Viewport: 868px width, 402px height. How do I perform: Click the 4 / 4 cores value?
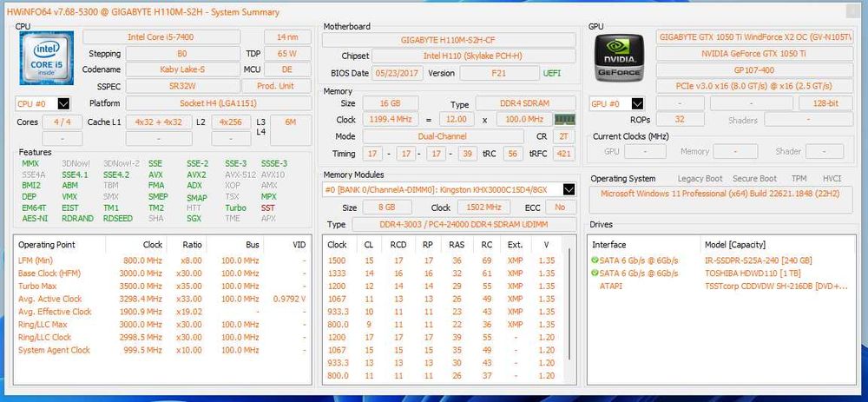(62, 122)
